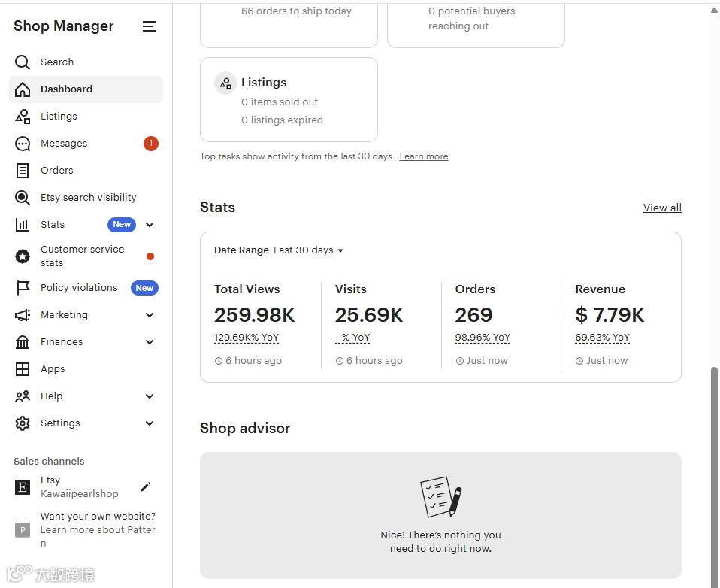
Task: Click the Marketing megaphone icon
Action: 23,315
